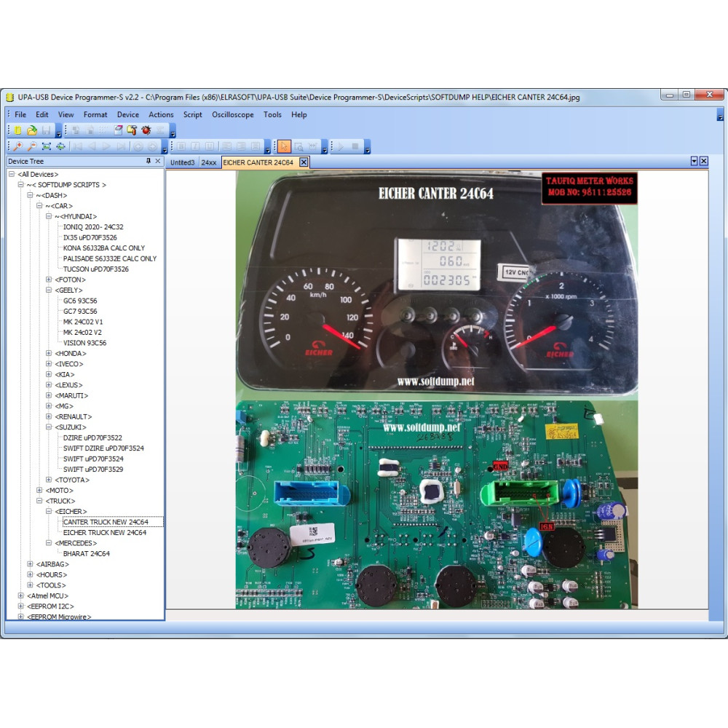Click the Underline formatting icon
The image size is (728, 728).
[x=210, y=147]
